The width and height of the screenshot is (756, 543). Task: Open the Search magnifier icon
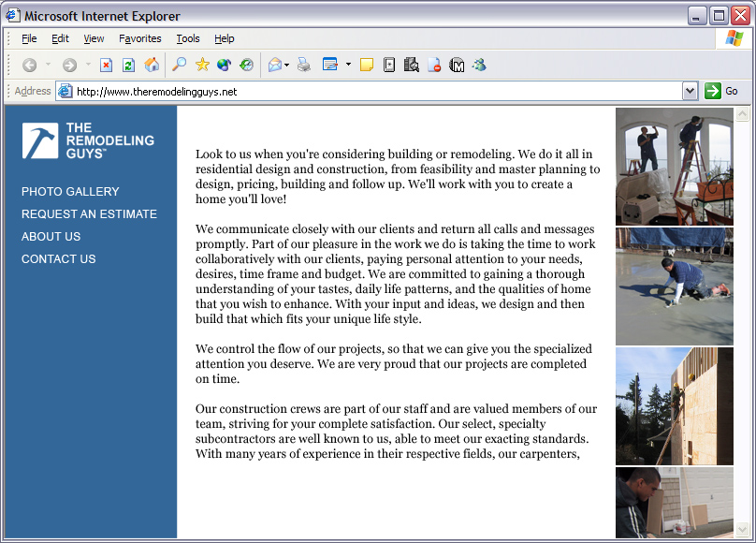tap(180, 66)
